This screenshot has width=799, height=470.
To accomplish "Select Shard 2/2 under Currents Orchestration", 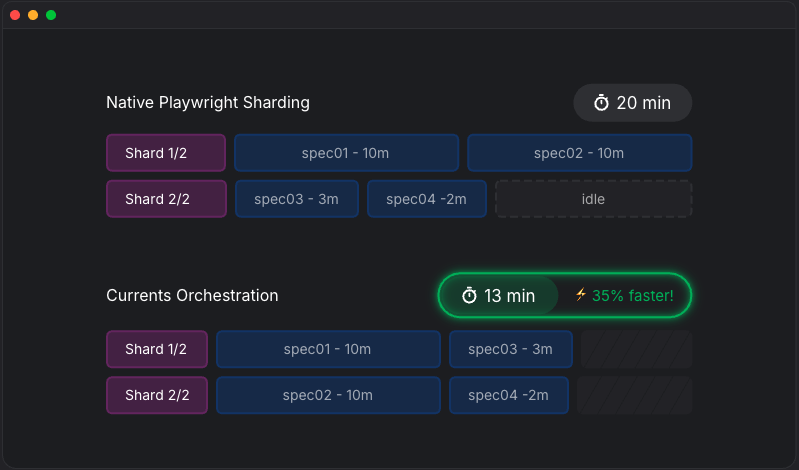I will [157, 395].
